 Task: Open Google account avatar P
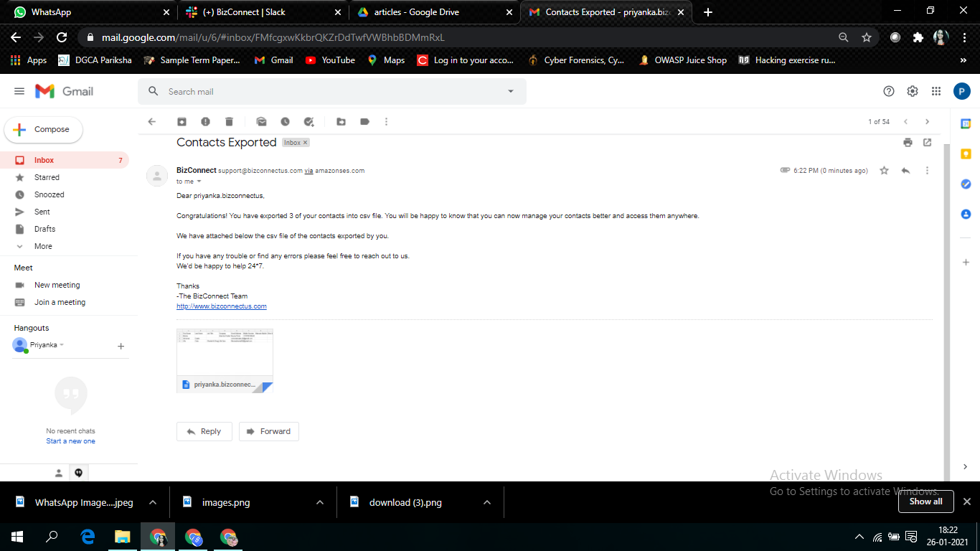962,91
